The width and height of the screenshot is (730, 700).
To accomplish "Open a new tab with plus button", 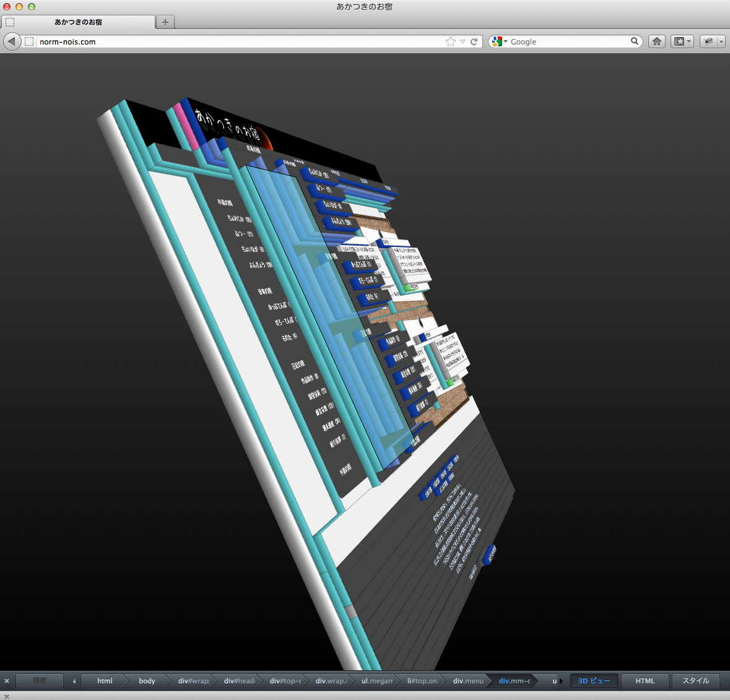I will pos(165,22).
